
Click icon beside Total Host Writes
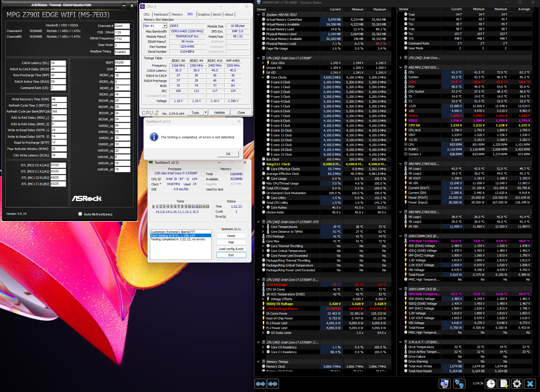click(x=406, y=366)
